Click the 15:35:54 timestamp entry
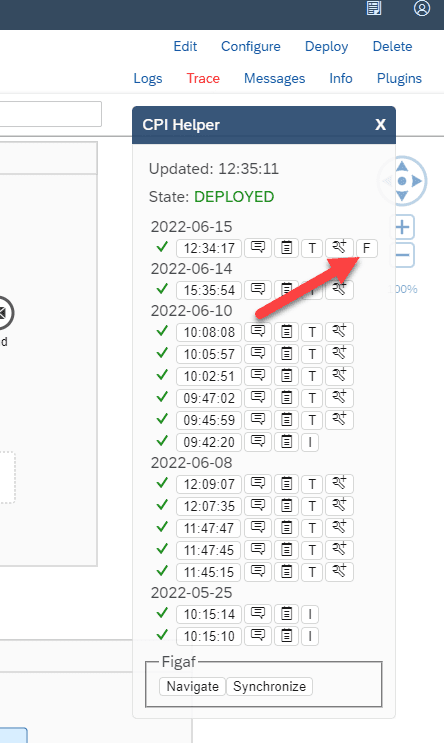This screenshot has height=743, width=444. (209, 290)
